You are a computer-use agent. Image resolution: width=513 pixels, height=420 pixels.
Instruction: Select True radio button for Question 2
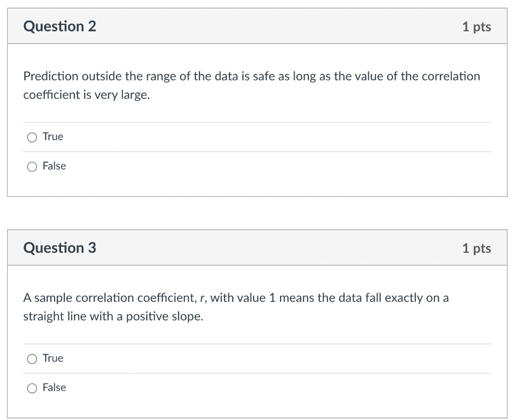(32, 137)
